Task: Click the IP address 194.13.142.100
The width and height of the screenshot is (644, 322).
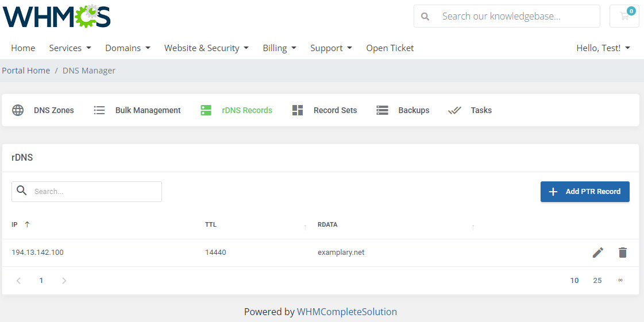Action: coord(37,253)
